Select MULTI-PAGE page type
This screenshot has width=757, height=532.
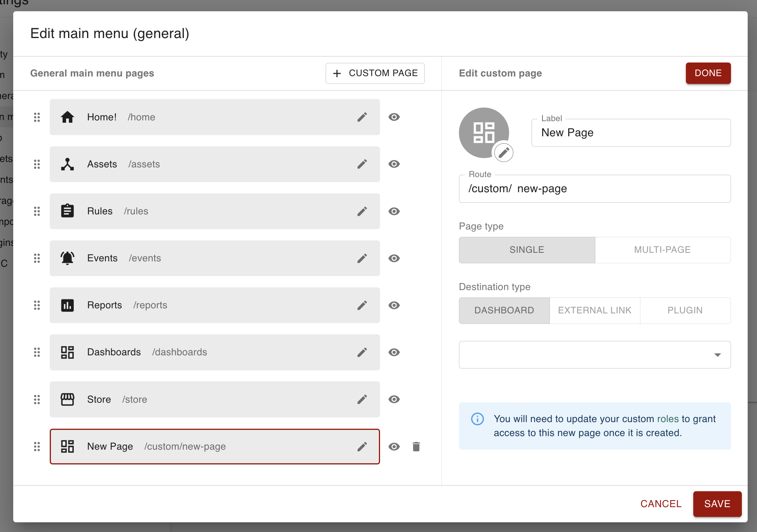point(662,250)
